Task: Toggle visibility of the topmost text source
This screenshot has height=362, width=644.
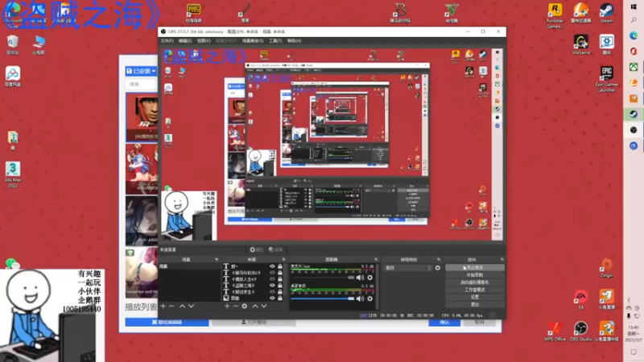Action: coord(272,266)
